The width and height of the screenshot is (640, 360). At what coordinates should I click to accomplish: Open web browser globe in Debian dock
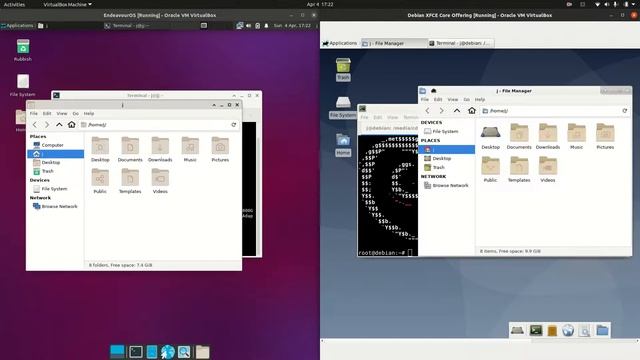(x=568, y=330)
